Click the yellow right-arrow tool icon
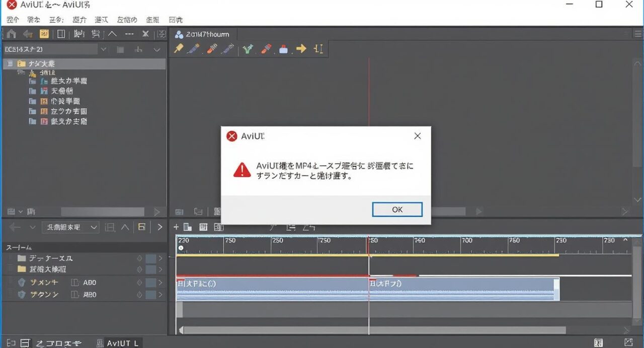 [301, 49]
